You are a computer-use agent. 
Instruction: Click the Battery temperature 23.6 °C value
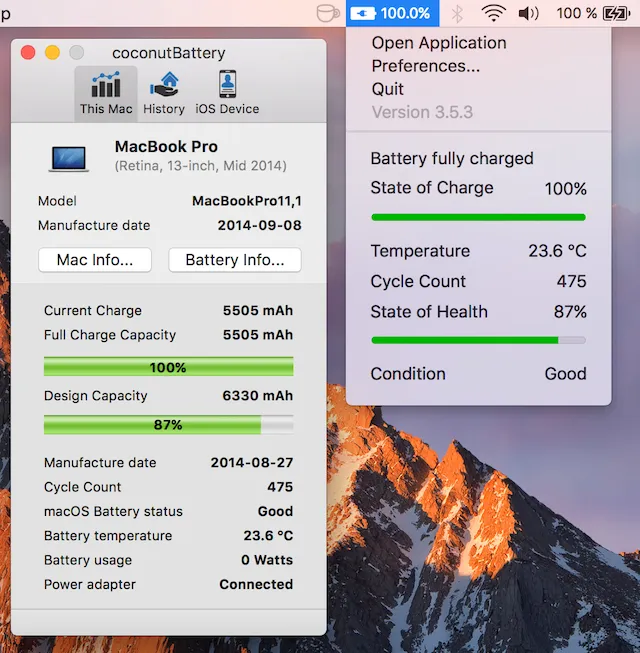tap(268, 536)
